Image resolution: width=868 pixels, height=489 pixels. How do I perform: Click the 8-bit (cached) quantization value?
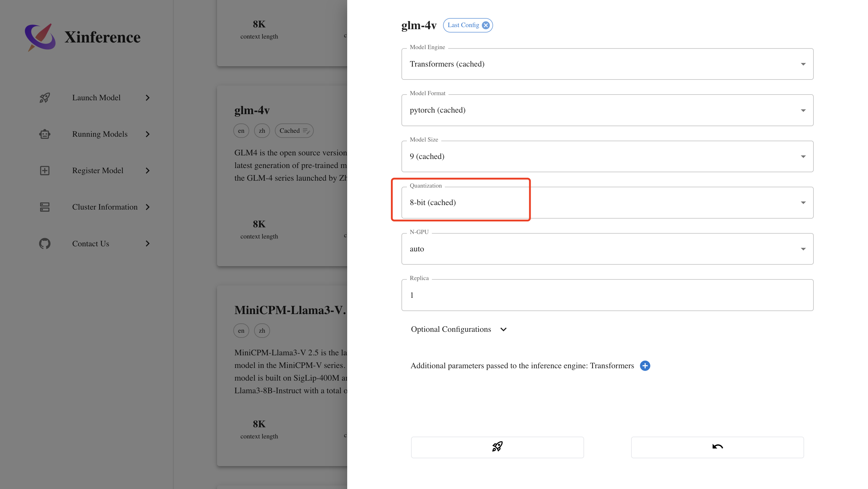pos(433,203)
